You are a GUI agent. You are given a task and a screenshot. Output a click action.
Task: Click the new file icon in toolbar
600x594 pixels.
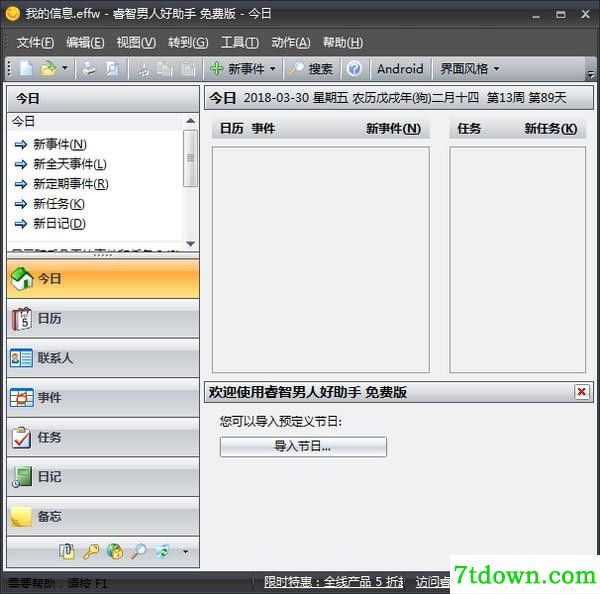[x=26, y=69]
